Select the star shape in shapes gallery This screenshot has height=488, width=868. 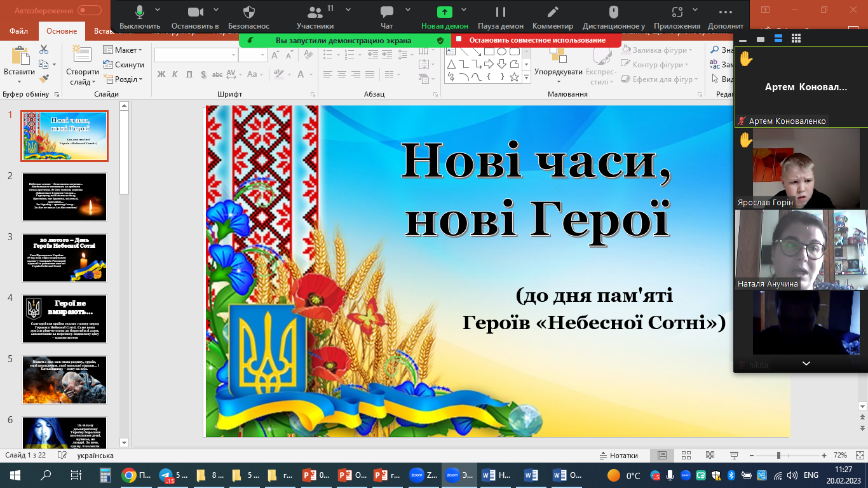click(514, 77)
